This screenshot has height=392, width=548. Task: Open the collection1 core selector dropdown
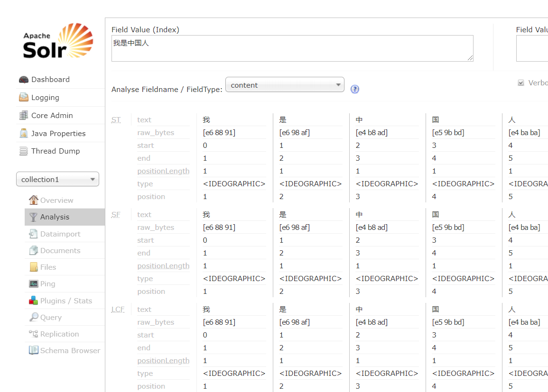pyautogui.click(x=58, y=180)
